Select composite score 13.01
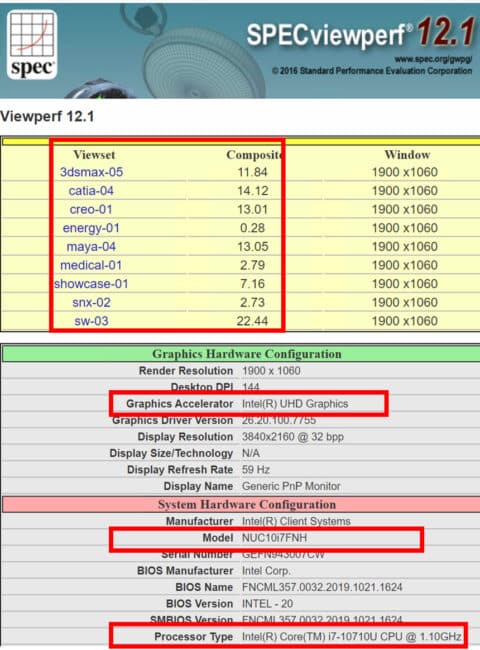 tap(252, 209)
